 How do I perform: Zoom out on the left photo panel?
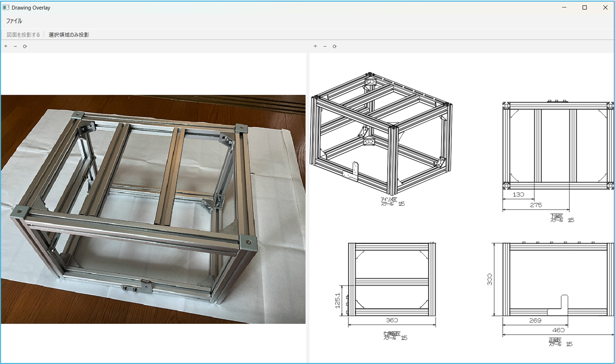tap(15, 46)
